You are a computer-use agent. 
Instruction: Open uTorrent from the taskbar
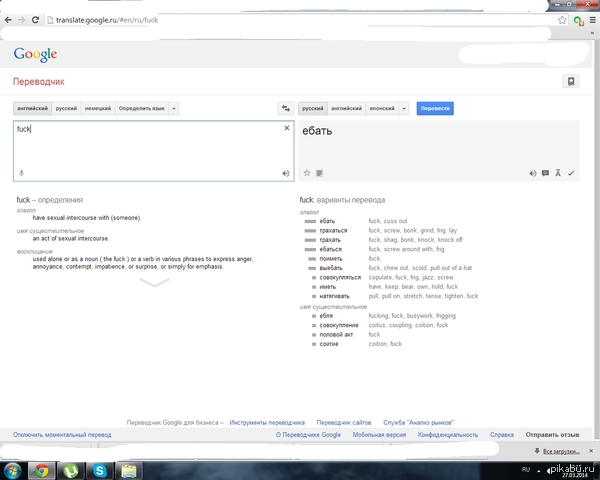pos(70,470)
